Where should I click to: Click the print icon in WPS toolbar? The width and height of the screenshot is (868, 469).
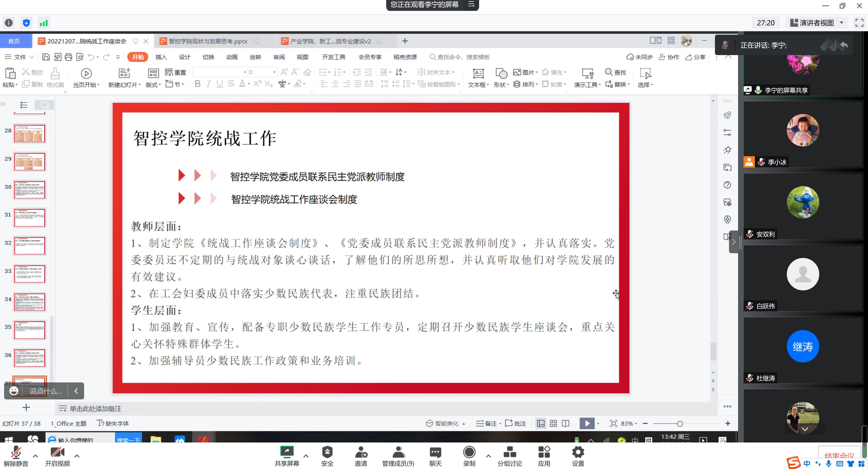click(x=68, y=57)
